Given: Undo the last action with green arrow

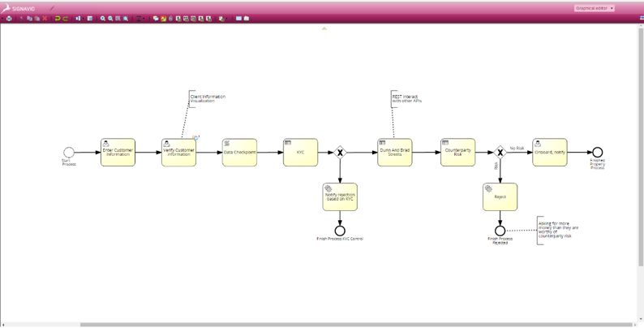Looking at the screenshot, I should point(58,19).
